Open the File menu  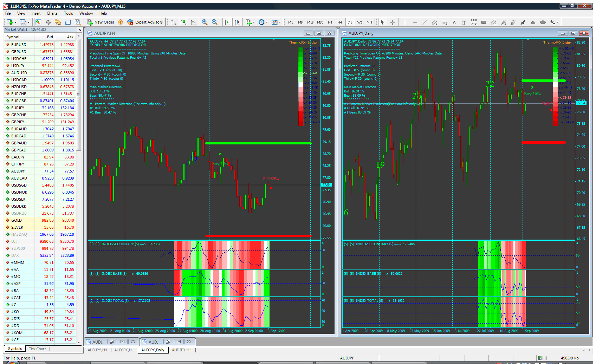pyautogui.click(x=8, y=13)
